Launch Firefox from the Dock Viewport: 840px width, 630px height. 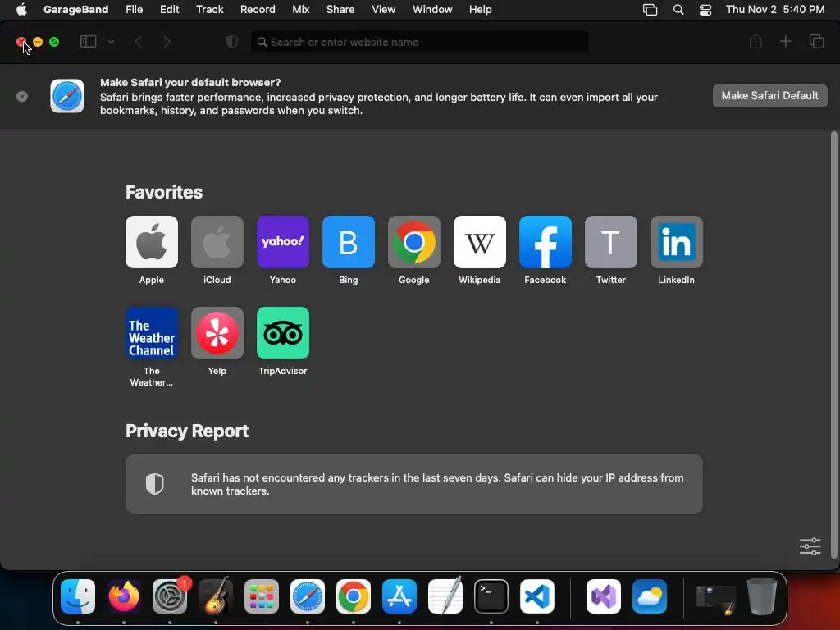point(124,596)
